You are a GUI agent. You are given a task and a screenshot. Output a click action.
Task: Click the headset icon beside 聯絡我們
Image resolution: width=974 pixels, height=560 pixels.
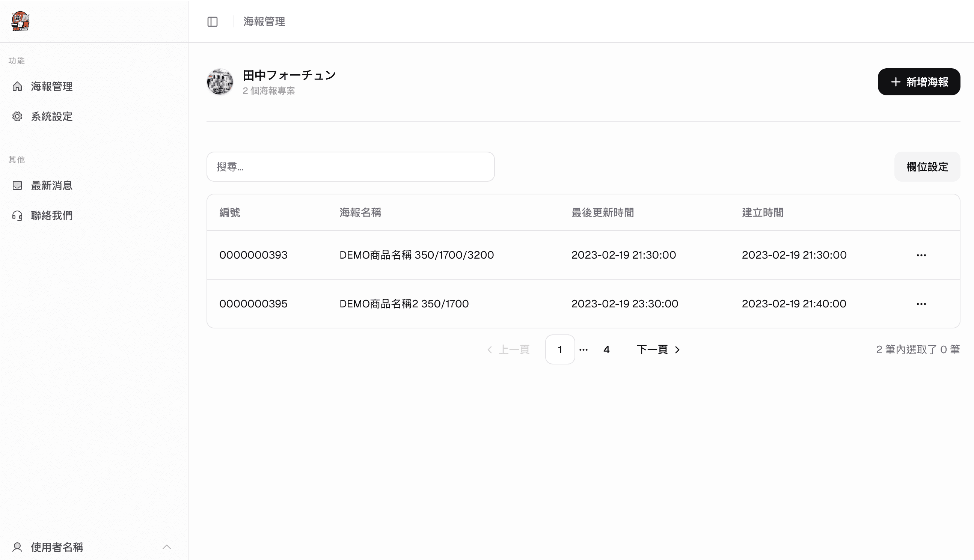tap(17, 215)
